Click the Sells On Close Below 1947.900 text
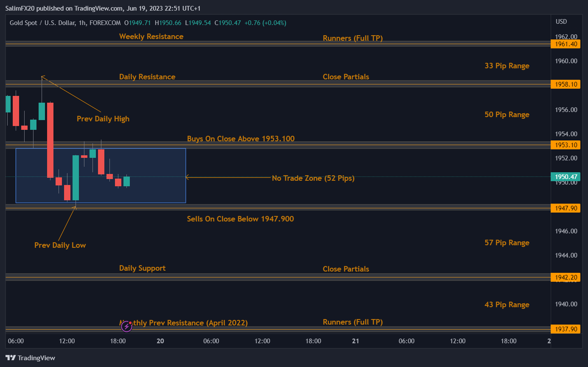The height and width of the screenshot is (367, 588). (x=240, y=219)
